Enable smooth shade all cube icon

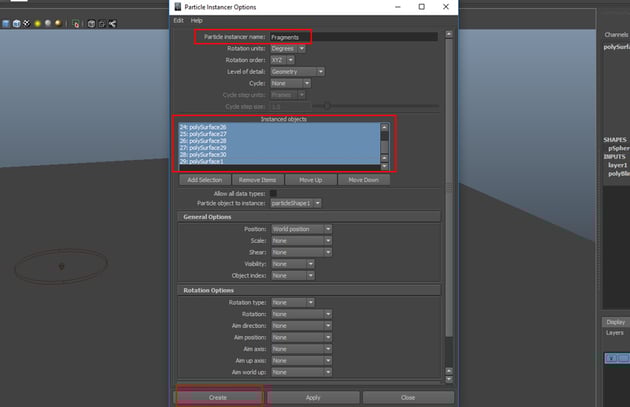(x=16, y=24)
